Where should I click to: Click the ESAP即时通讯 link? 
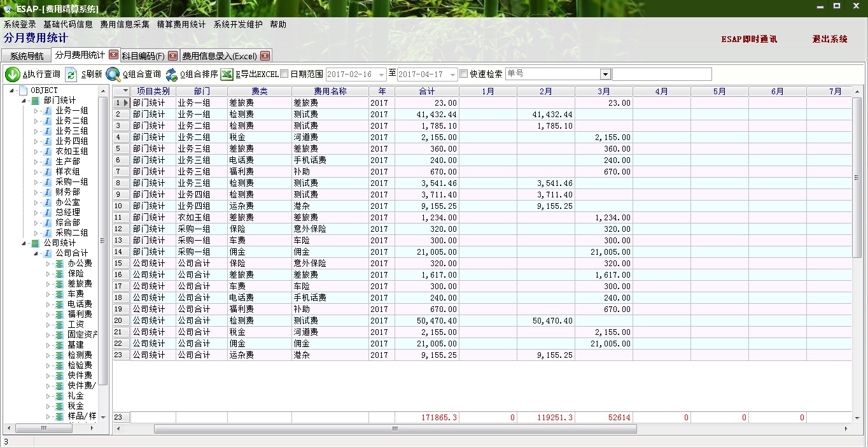tap(749, 39)
